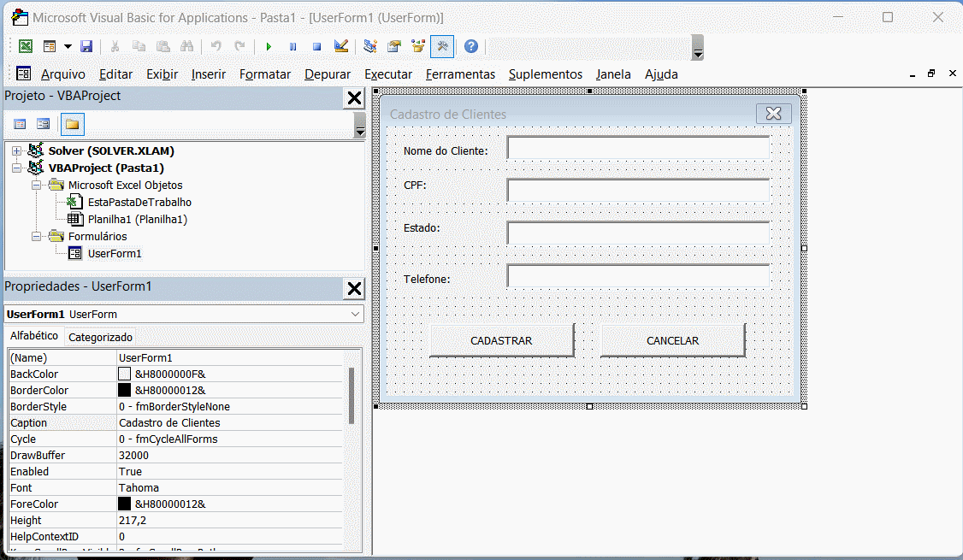Click the green Run Sub/UserForm play icon

[x=269, y=46]
